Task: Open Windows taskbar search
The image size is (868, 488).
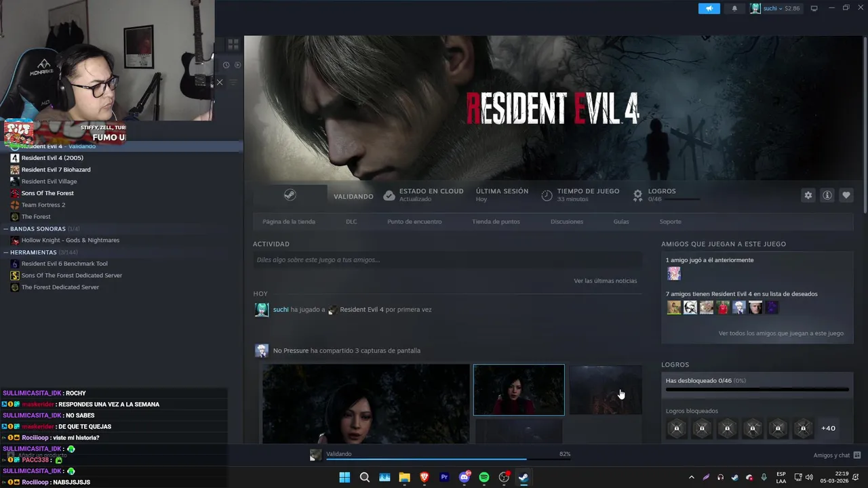Action: point(365,477)
